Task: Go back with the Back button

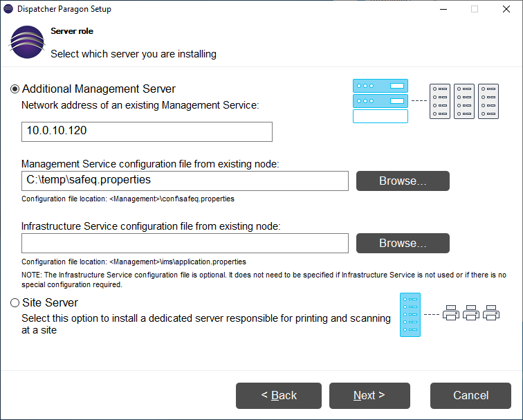Action: click(x=279, y=396)
